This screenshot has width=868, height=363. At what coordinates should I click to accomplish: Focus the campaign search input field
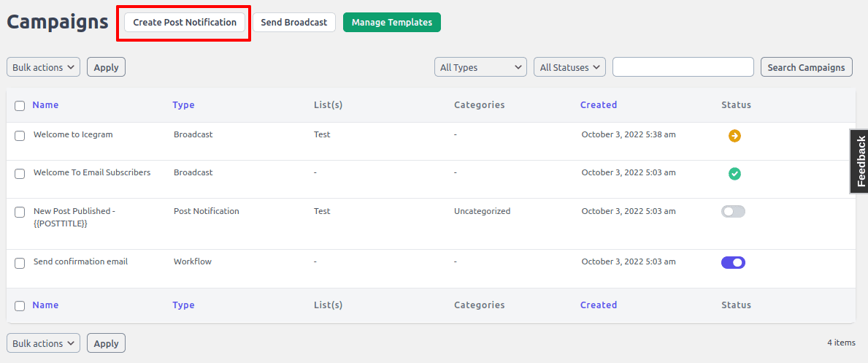(683, 67)
